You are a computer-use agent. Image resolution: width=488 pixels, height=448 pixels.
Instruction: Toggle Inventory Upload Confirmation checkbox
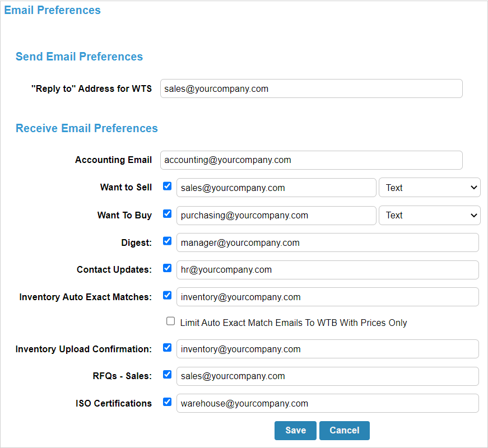tap(167, 348)
